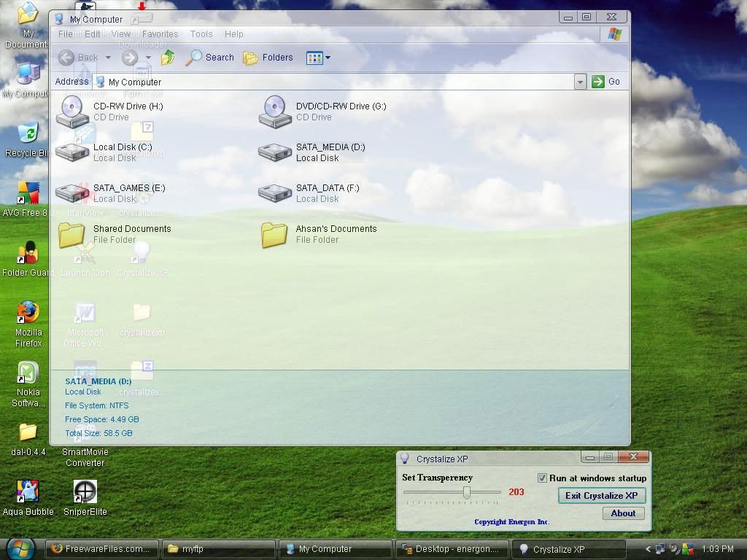Select the DVD/CD-RW Drive (G:) icon
The image size is (747, 560).
click(x=274, y=112)
